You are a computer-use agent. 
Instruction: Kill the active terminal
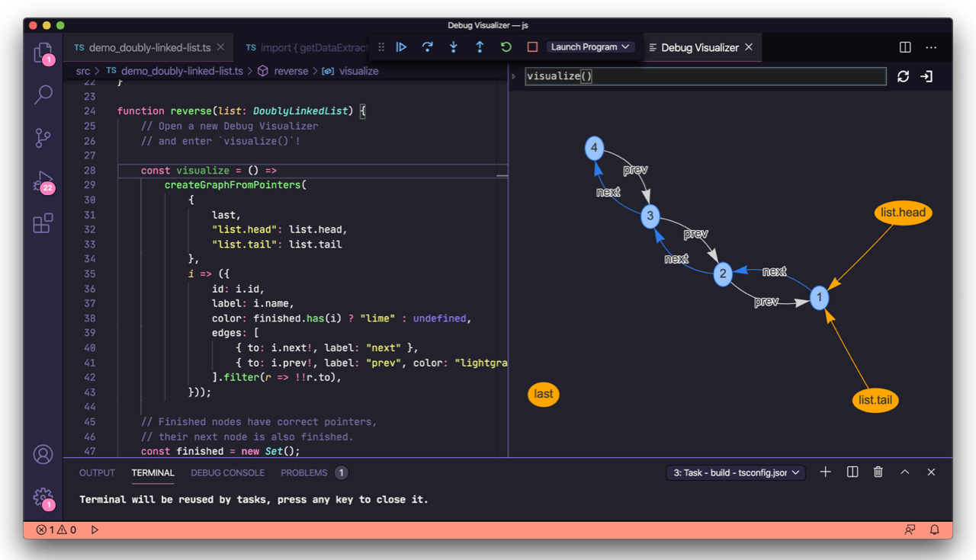coord(878,472)
